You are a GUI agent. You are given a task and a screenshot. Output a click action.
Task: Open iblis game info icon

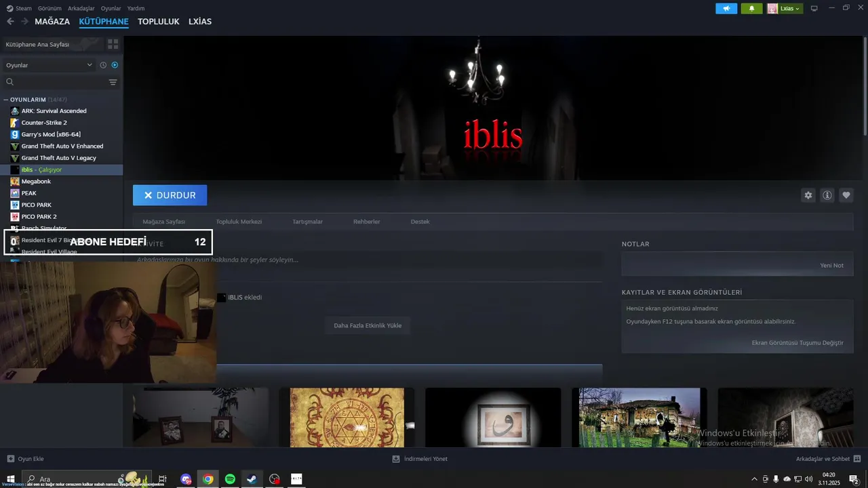[827, 195]
